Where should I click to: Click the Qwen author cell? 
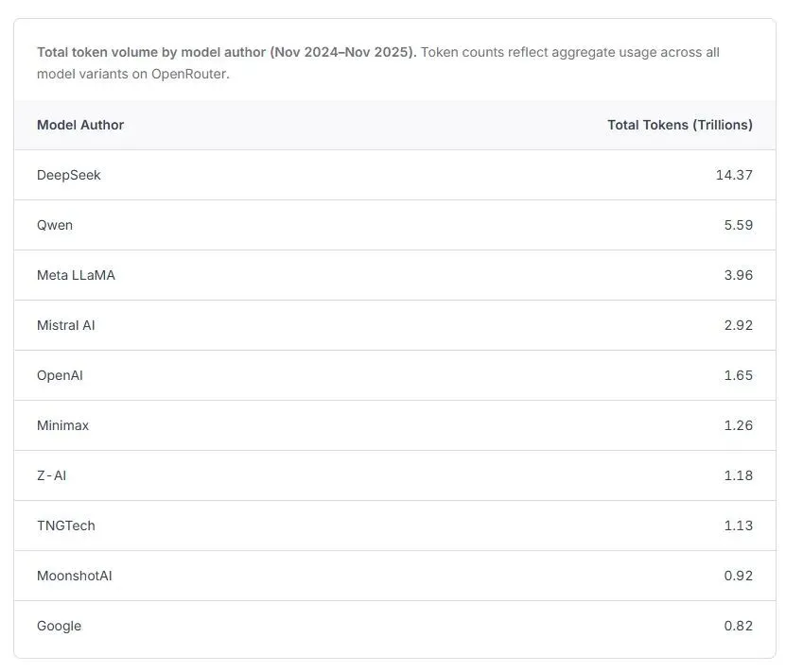pyautogui.click(x=55, y=225)
